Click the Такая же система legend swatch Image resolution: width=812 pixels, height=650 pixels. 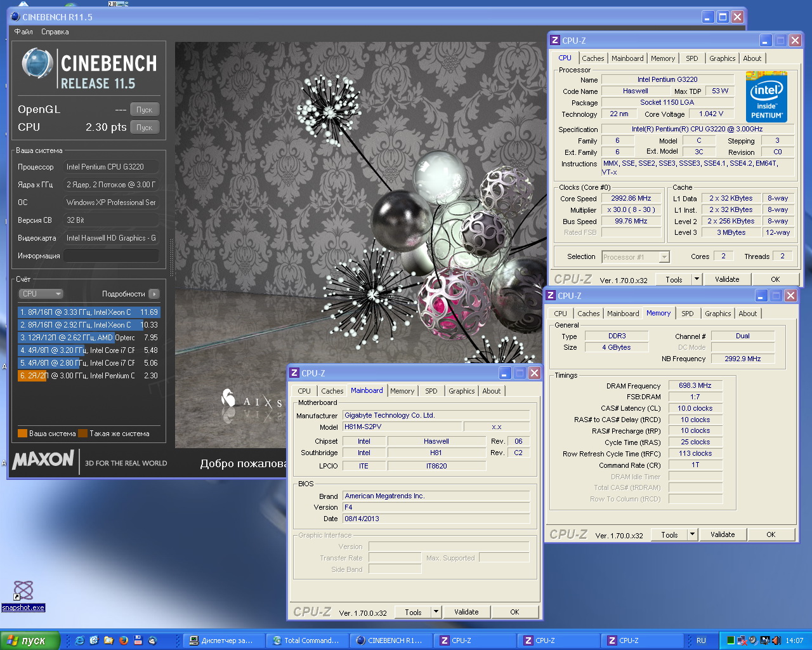click(82, 434)
